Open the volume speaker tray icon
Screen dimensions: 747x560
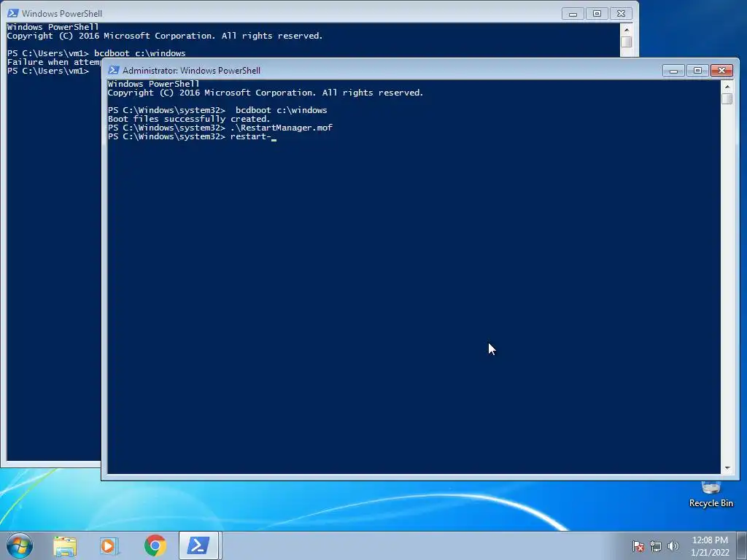[673, 546]
